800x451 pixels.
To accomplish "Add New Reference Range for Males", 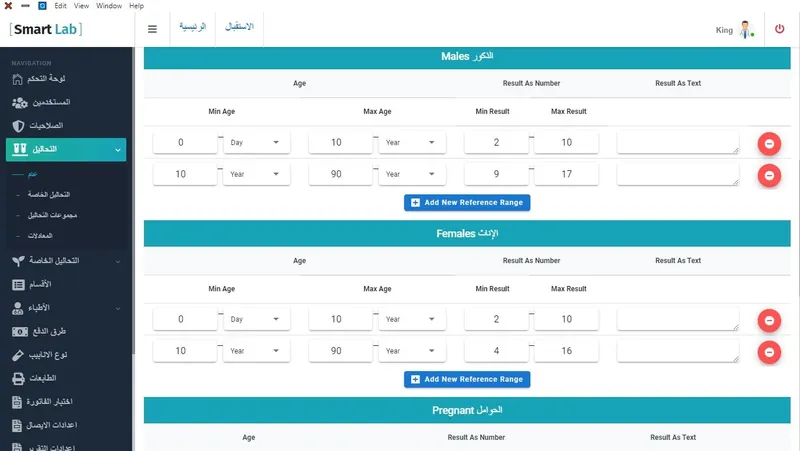I will coord(467,203).
